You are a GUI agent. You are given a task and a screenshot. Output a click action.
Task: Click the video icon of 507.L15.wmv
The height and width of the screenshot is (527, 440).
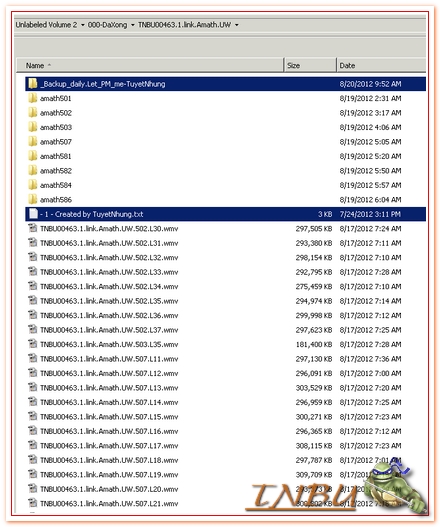tap(33, 416)
